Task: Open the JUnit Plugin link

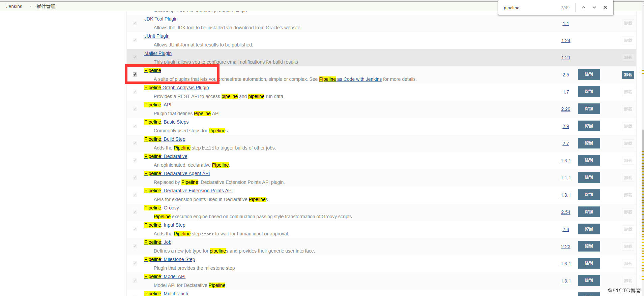Action: (x=157, y=36)
